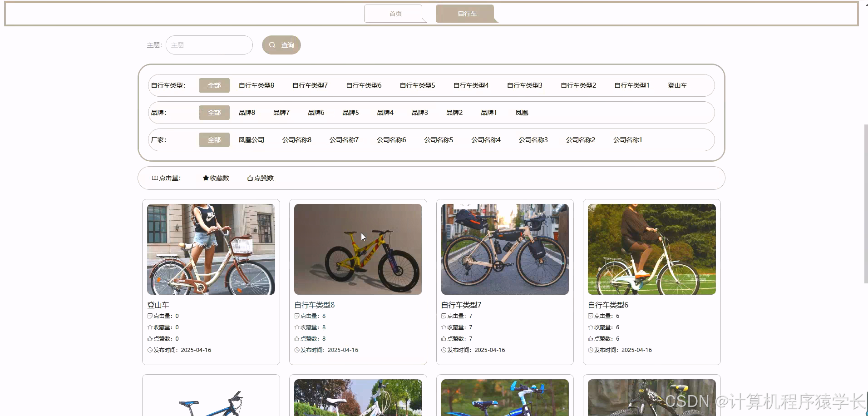Filter manufacturer 公司名称3
The height and width of the screenshot is (416, 868).
pyautogui.click(x=533, y=140)
